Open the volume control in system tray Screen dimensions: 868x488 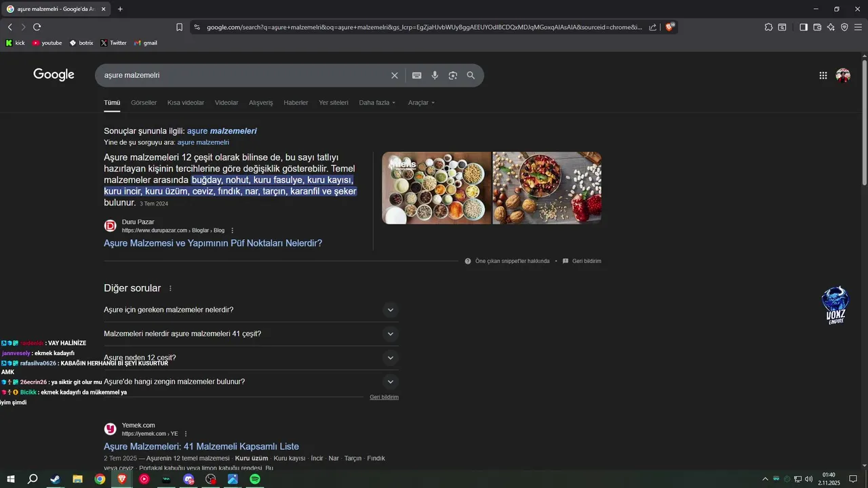[808, 479]
